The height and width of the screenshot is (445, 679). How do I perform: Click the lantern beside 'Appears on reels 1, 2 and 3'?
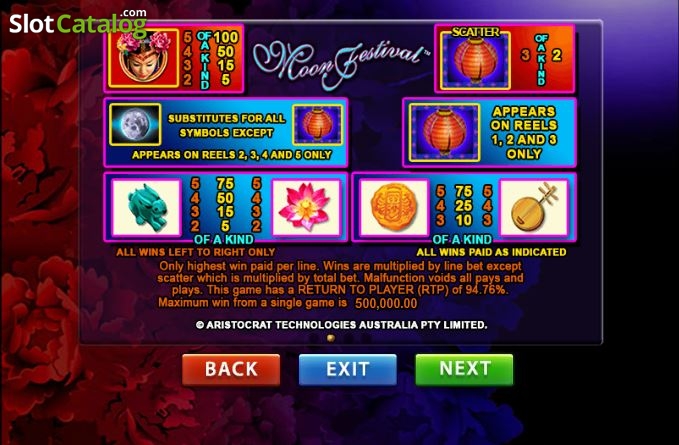tap(444, 132)
